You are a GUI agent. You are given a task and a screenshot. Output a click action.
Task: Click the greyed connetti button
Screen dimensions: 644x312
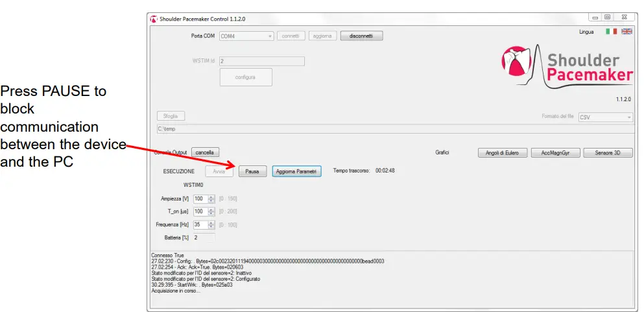tap(291, 36)
